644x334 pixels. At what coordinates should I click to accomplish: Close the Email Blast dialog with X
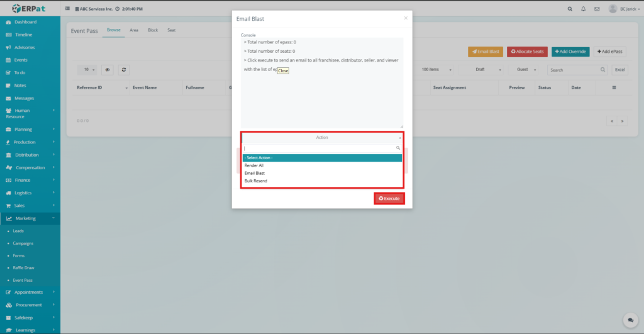click(406, 18)
